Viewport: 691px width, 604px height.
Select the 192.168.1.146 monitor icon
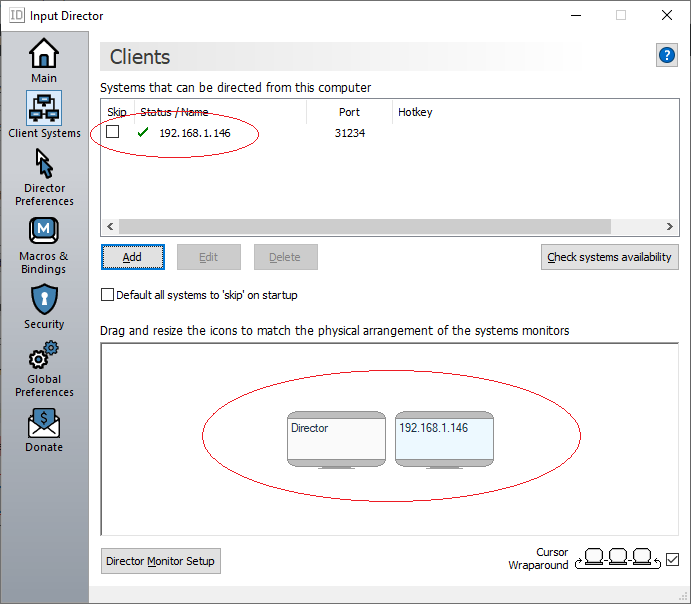click(444, 440)
